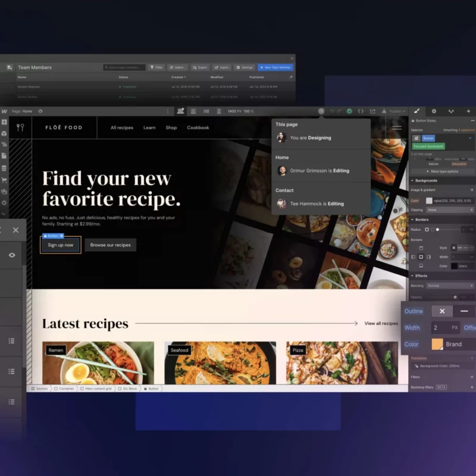Set Outline style to none (X)
476x476 pixels.
click(x=442, y=311)
